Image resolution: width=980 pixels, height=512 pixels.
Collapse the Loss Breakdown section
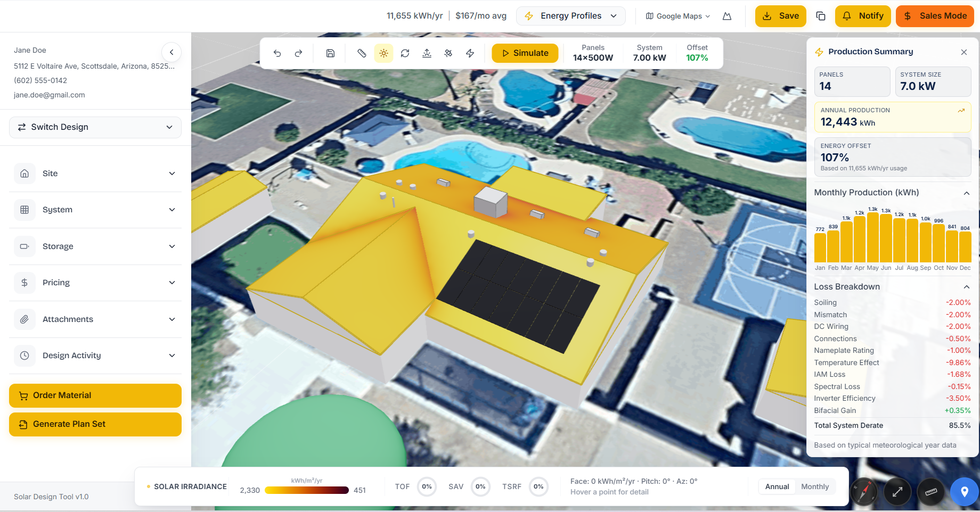[966, 287]
